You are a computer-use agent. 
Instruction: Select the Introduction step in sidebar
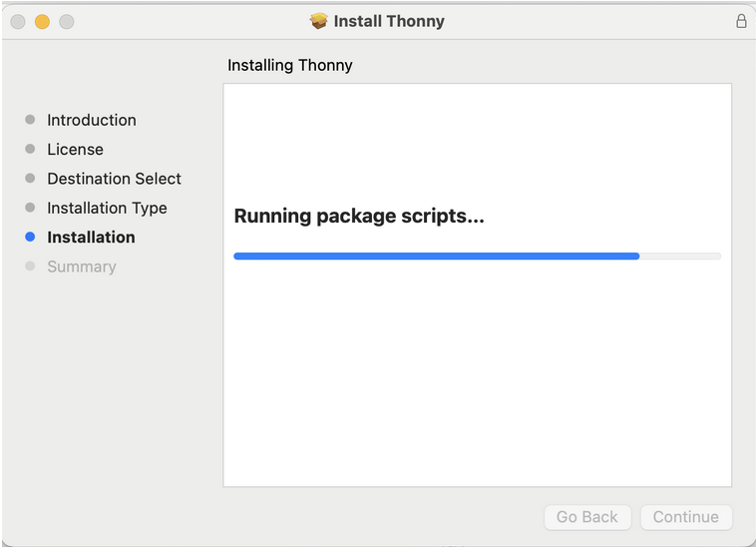pyautogui.click(x=92, y=120)
